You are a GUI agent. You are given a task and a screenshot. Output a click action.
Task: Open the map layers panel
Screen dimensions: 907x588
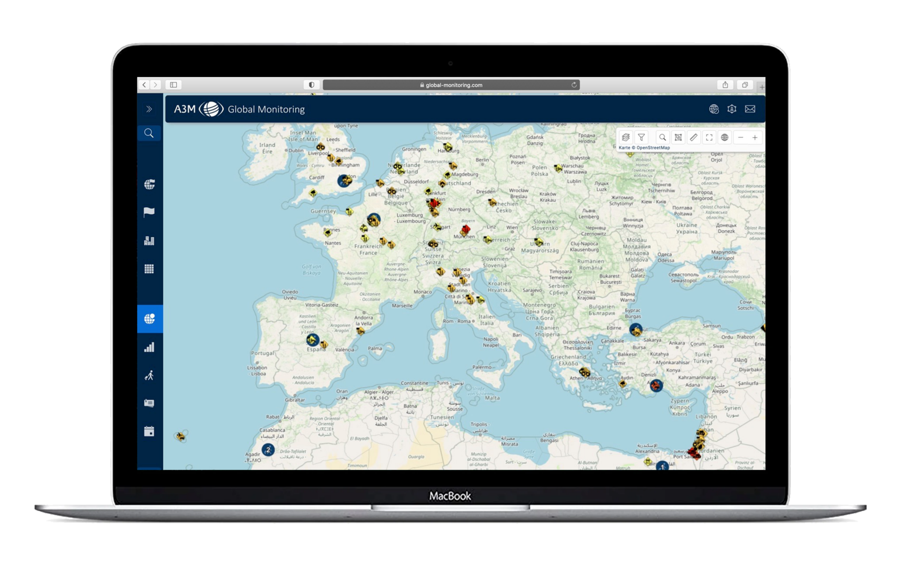[x=625, y=137]
